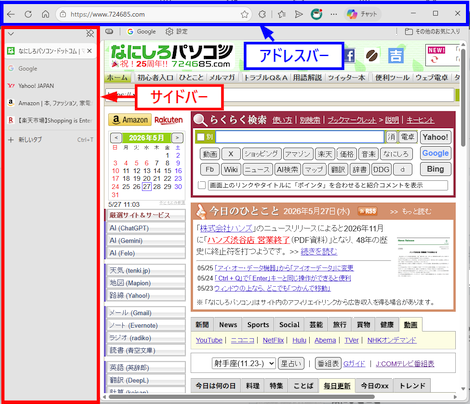Image resolution: width=470 pixels, height=404 pixels.
Task: Open the YouTube link in the 動画 tab
Action: 209,340
